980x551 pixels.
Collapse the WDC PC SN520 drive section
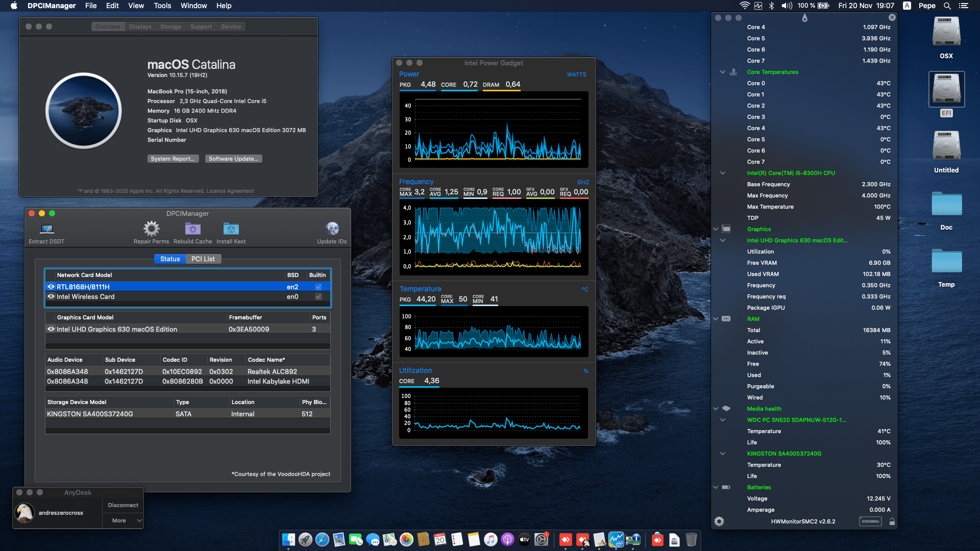723,420
